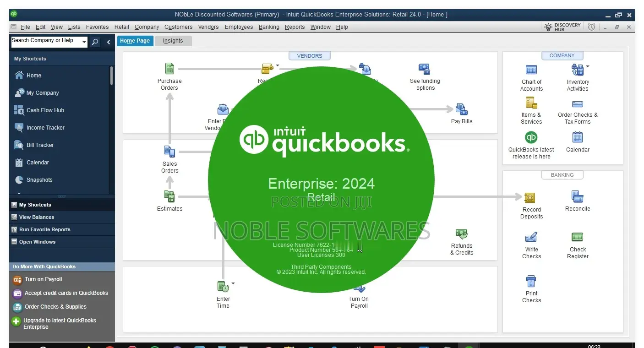Open the Customers menu
644x348 pixels.
point(179,27)
